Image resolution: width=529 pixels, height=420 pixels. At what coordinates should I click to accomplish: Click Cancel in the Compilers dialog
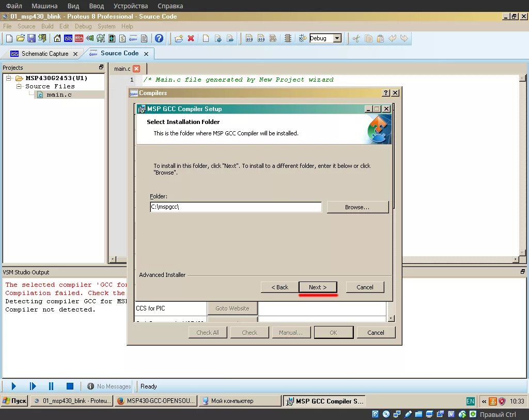[376, 333]
